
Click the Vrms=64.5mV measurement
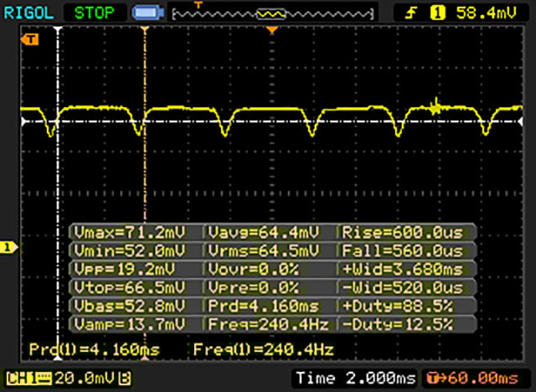(x=263, y=250)
